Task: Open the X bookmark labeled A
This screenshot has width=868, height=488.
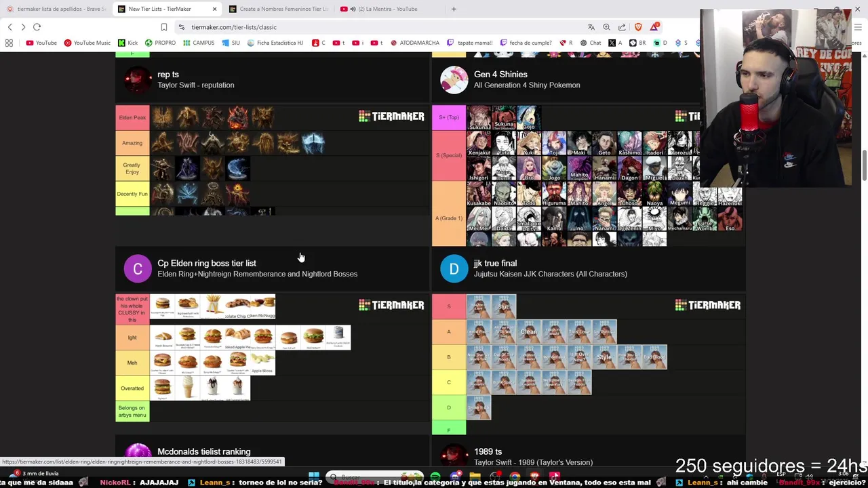Action: coord(615,43)
